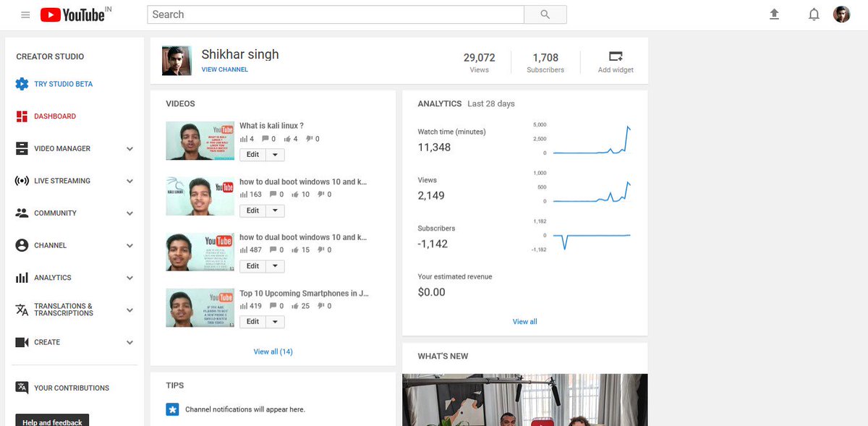
Task: Open Edit dropdown for 487-view dual boot video
Action: coord(275,266)
